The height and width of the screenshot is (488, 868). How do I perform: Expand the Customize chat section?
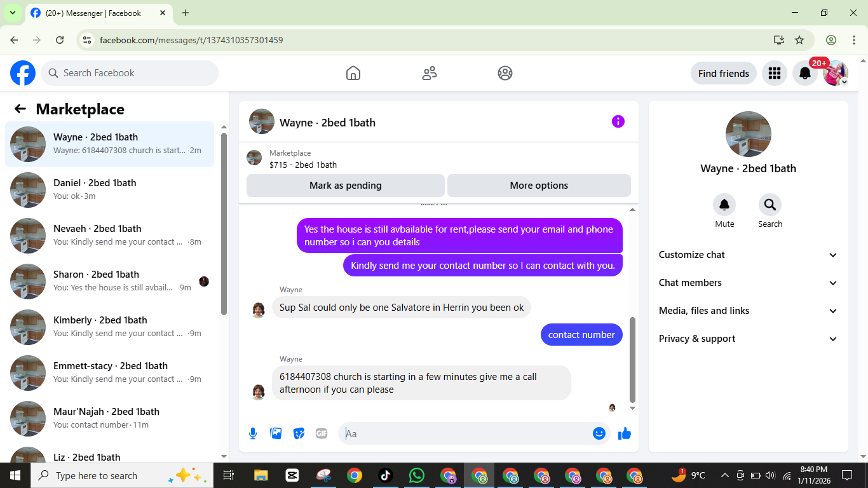coord(749,255)
